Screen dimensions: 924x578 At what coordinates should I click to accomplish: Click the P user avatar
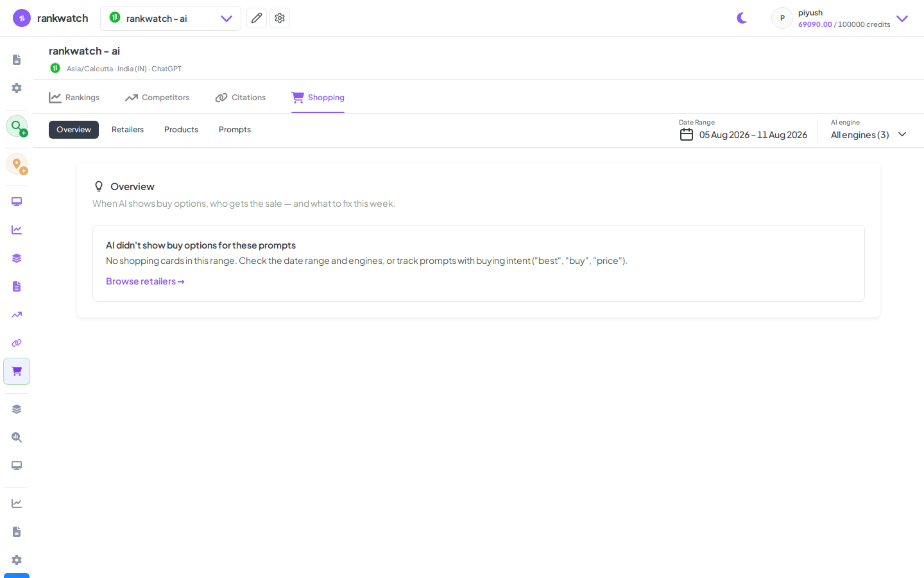782,18
